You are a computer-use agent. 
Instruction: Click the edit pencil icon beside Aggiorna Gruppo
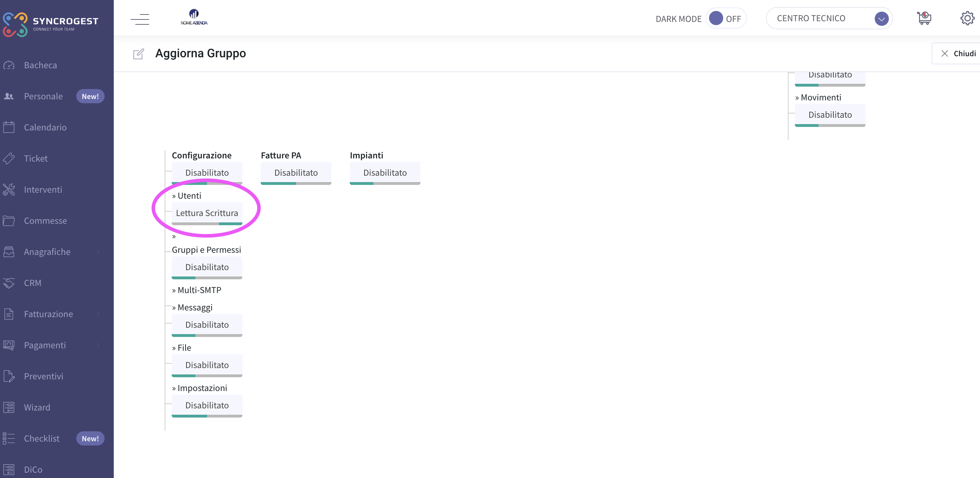[x=138, y=54]
